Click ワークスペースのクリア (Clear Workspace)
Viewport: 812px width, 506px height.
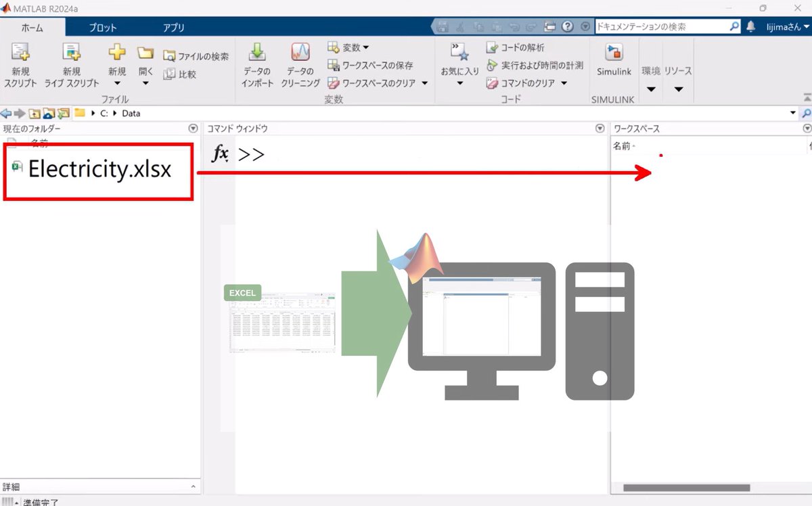click(x=373, y=83)
